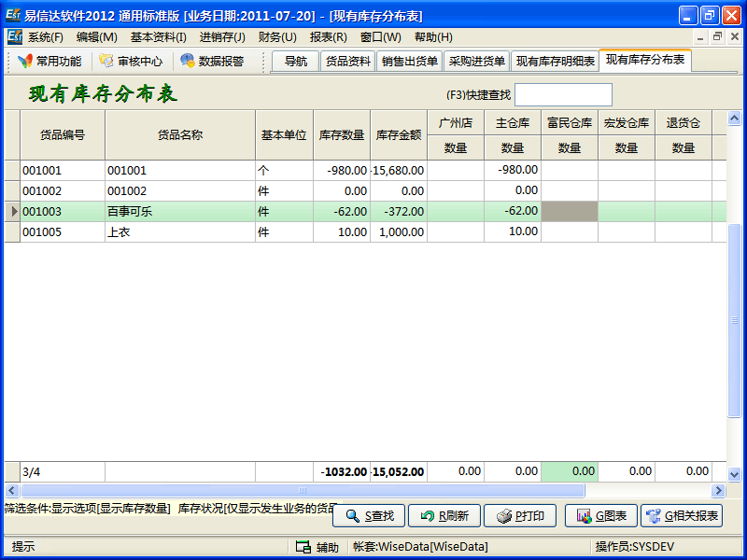The height and width of the screenshot is (560, 747).
Task: Open the 数据报警 data alerts
Action: (212, 62)
